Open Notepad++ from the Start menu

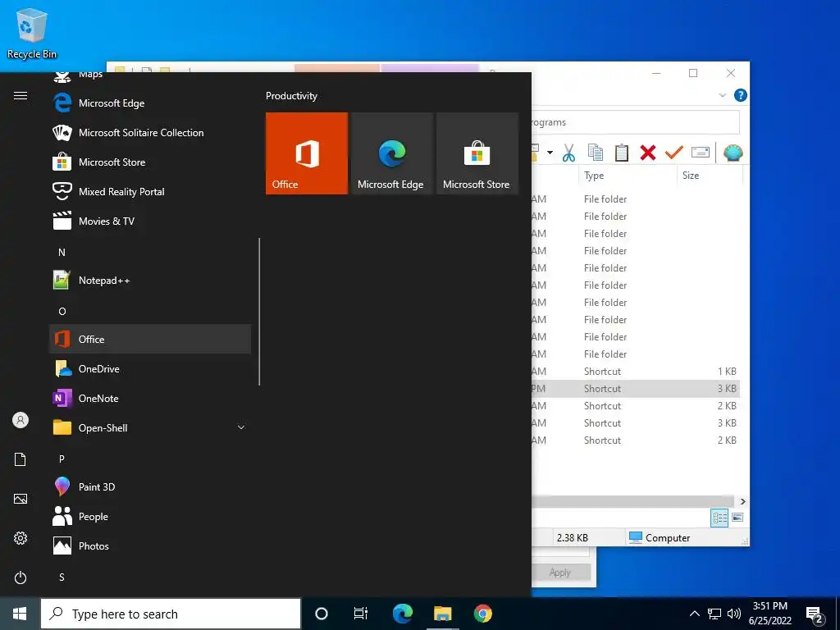point(150,281)
